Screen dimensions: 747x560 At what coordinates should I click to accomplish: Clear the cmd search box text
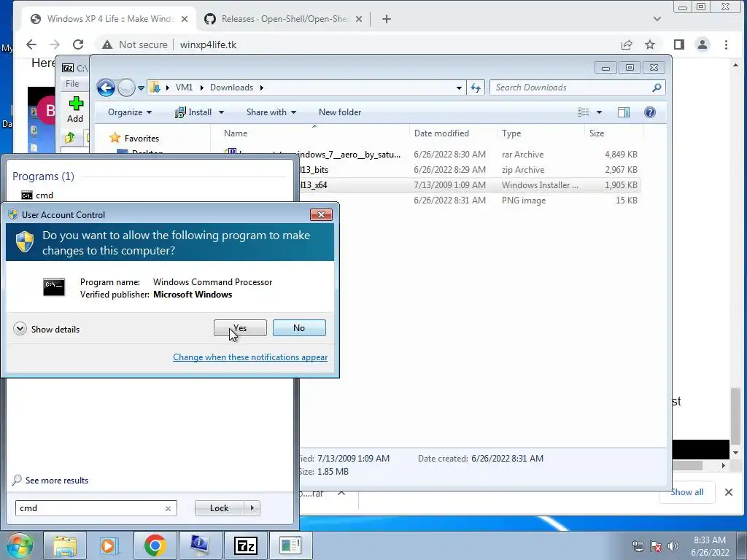coord(168,508)
